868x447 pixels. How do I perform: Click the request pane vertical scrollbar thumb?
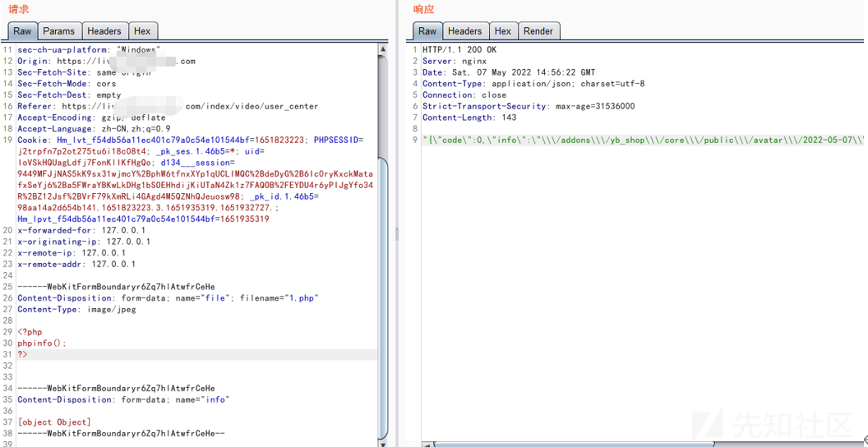coord(383,297)
